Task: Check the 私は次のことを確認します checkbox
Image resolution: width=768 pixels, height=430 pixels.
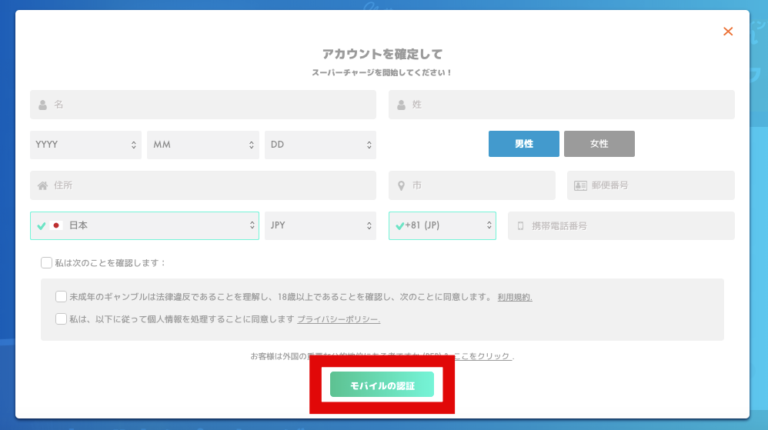Action: coord(47,263)
